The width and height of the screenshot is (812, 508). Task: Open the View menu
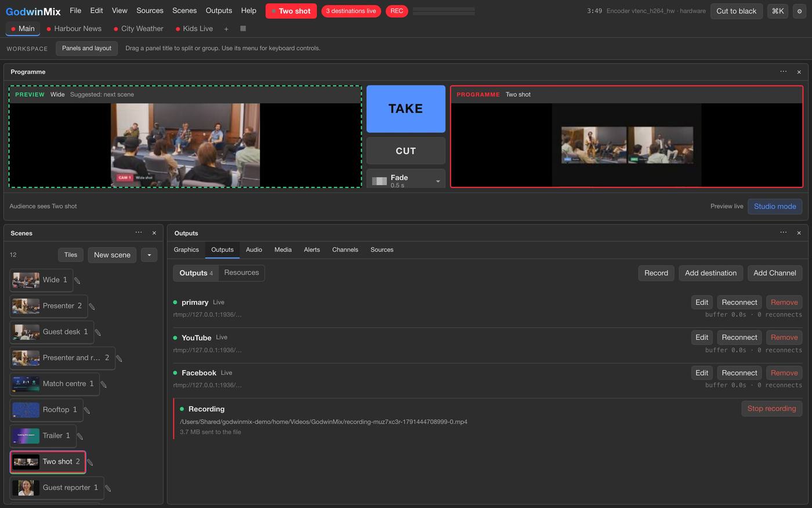point(119,10)
